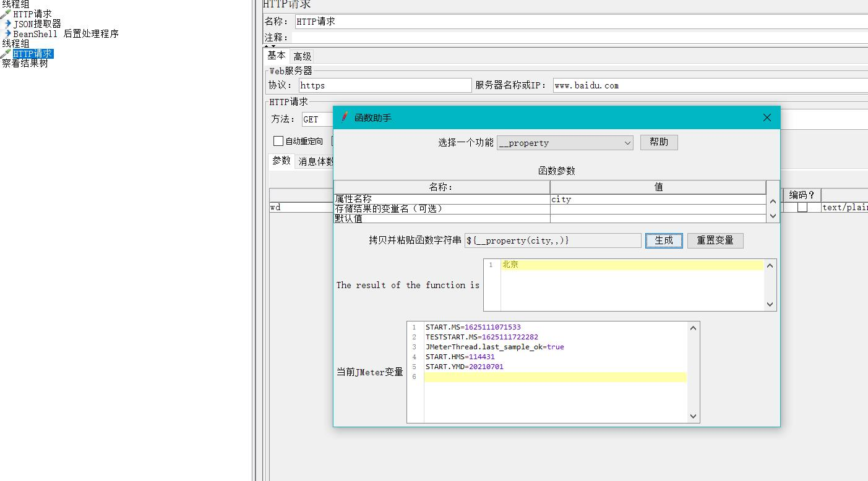Click the 当前JMeter变量 area's scroll up arrow
The height and width of the screenshot is (481, 868).
[693, 328]
